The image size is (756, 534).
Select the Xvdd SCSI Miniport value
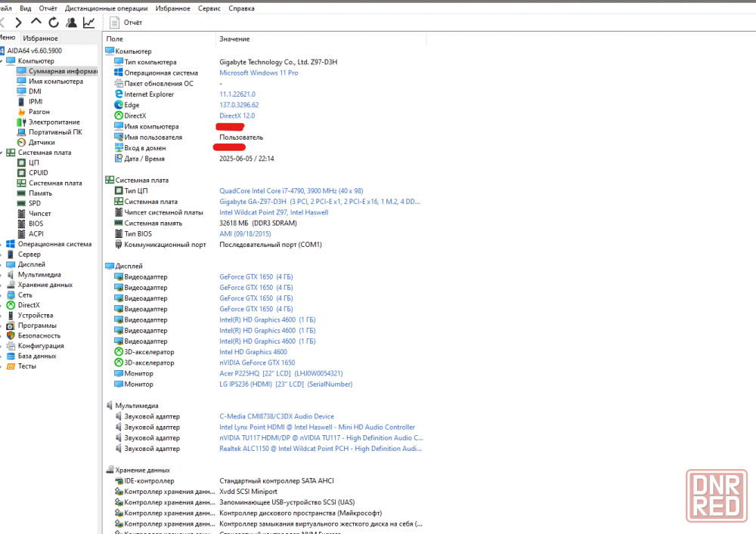click(248, 492)
